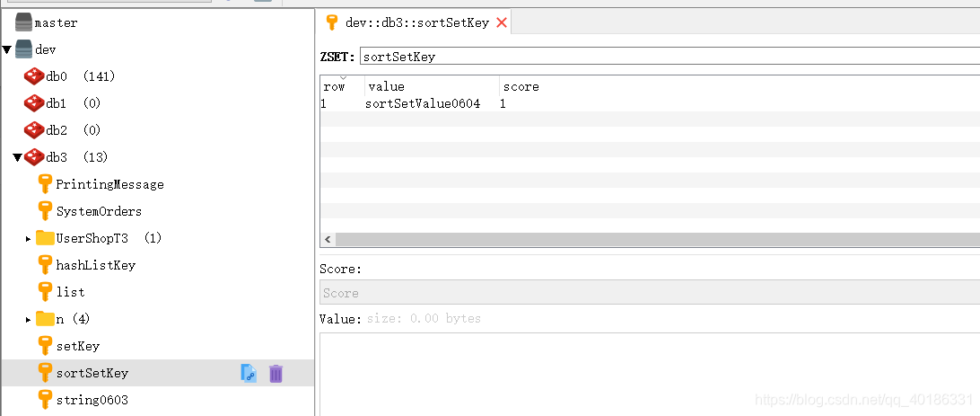Select the master connection label
This screenshot has width=980, height=416.
pyautogui.click(x=57, y=23)
